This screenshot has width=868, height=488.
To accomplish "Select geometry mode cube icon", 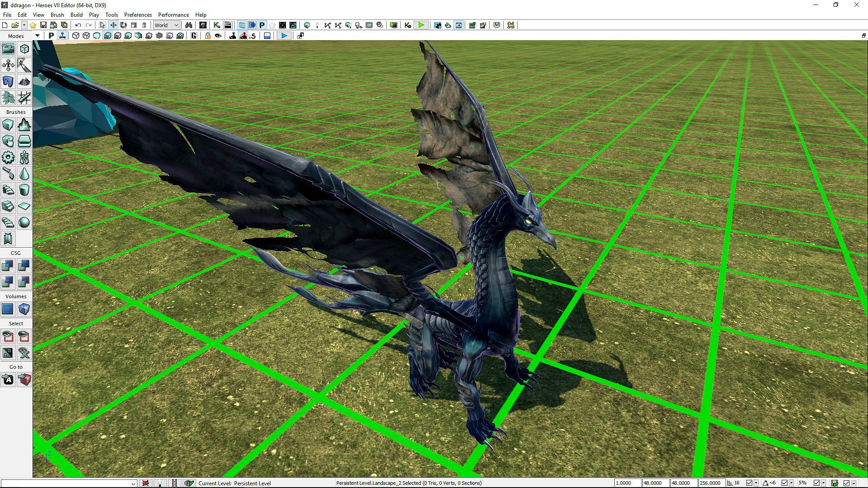I will 24,49.
